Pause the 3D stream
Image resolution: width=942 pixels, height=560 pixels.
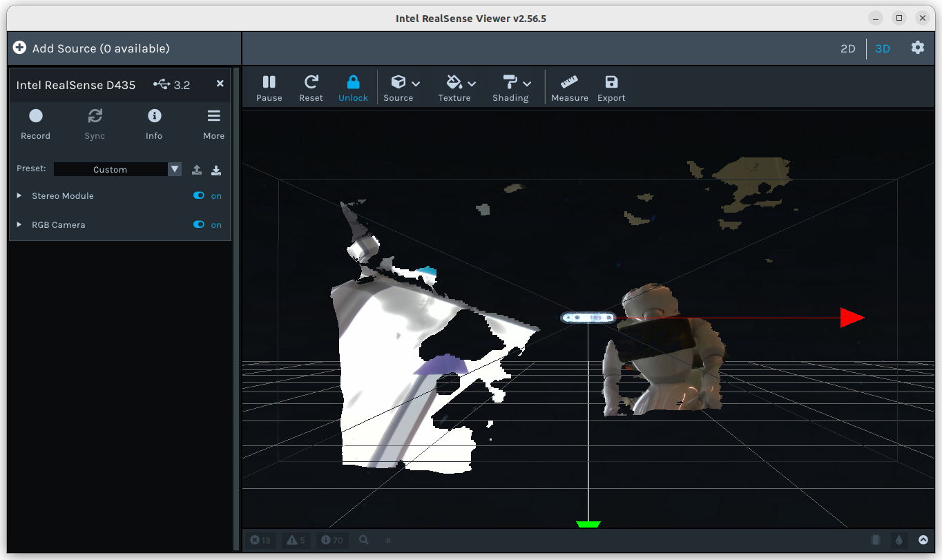click(x=269, y=88)
